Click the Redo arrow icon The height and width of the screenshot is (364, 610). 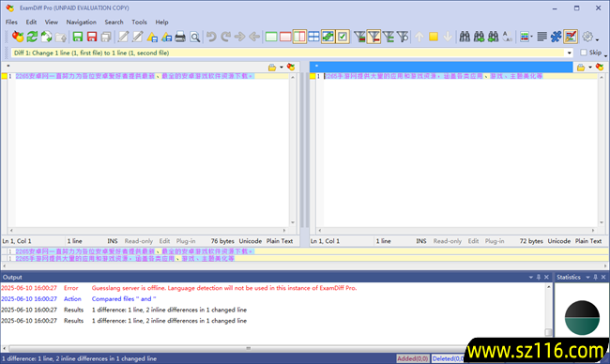pyautogui.click(x=225, y=37)
